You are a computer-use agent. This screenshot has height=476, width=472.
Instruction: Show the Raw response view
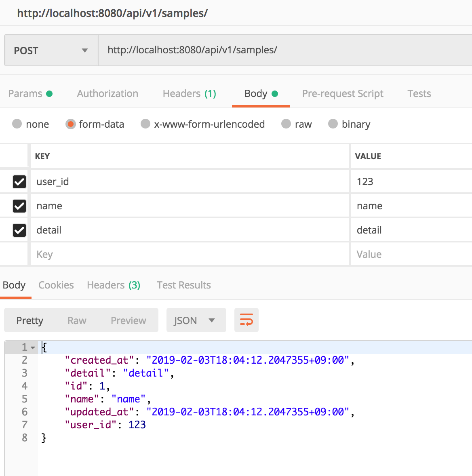(x=77, y=320)
